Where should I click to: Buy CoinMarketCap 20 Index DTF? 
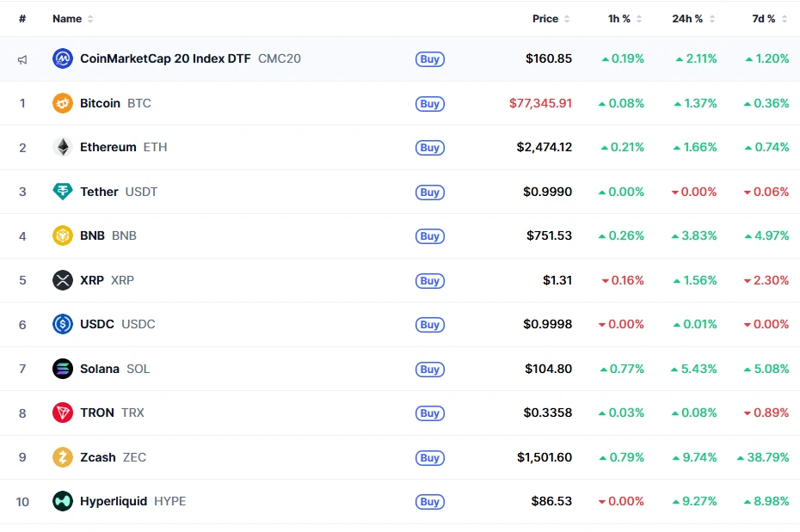pyautogui.click(x=429, y=59)
